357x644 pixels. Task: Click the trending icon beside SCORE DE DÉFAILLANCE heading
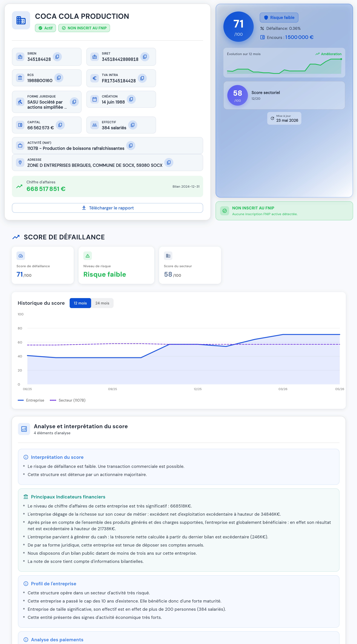(x=16, y=237)
